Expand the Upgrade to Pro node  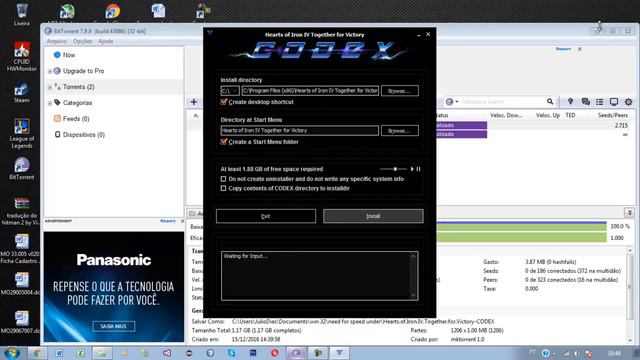[50, 71]
